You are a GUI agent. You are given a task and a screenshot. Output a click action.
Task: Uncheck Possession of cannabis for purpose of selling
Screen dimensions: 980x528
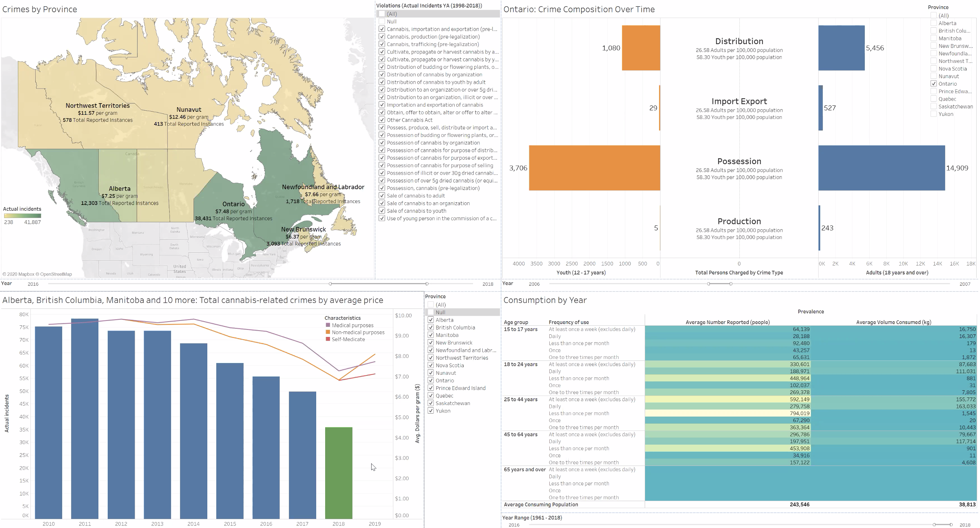tap(382, 165)
